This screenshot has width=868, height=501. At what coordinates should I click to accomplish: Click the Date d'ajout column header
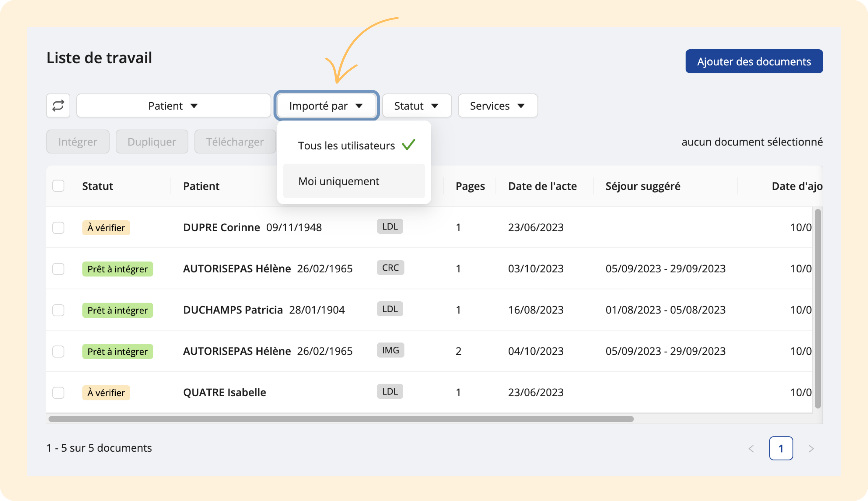pos(797,186)
